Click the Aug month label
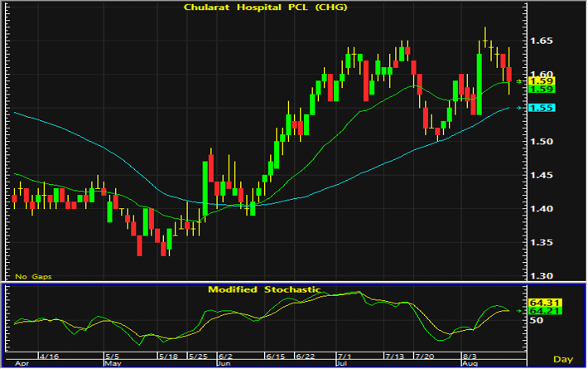This screenshot has width=588, height=369. 470,363
